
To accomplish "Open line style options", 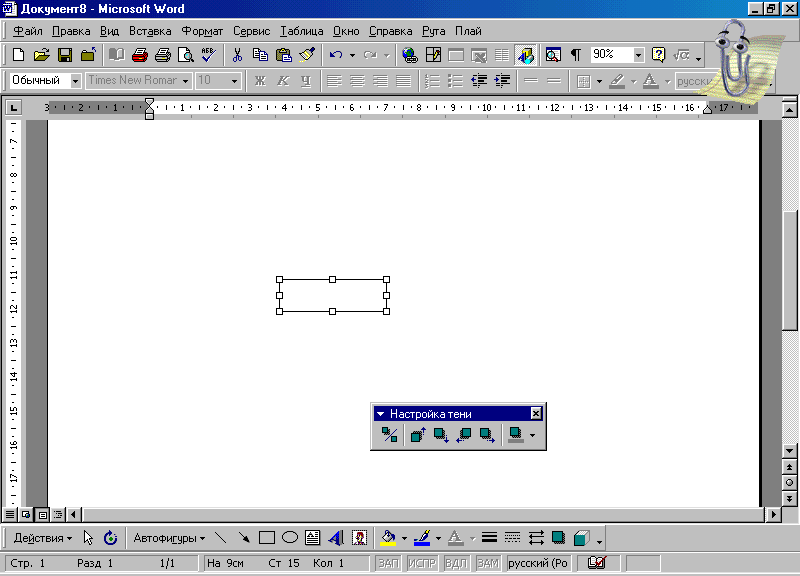I will (x=489, y=538).
